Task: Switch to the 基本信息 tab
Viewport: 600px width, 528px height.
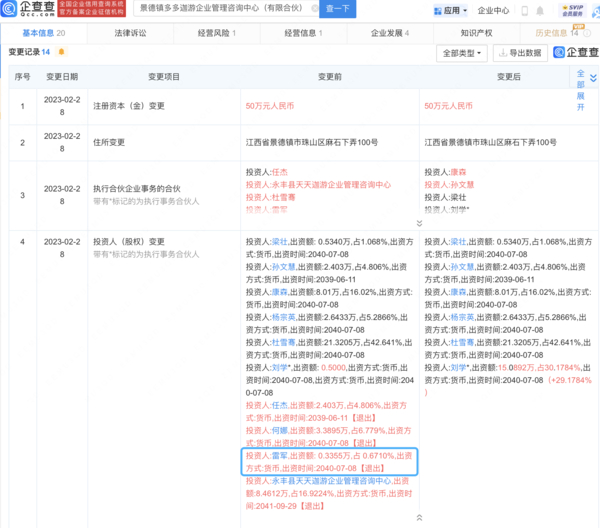Action: [44, 33]
